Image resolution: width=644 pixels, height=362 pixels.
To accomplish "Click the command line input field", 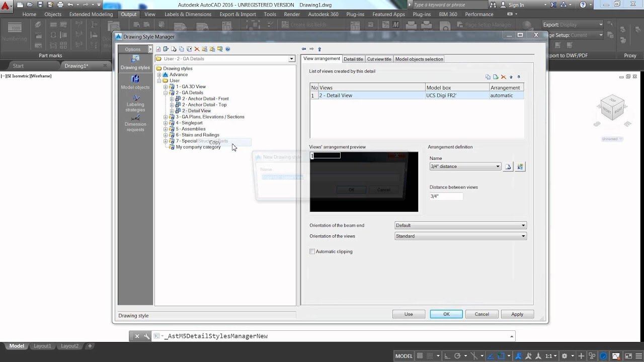I will pos(334,336).
